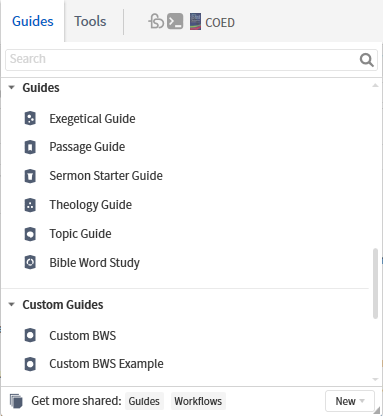Open the New dropdown button

[350, 401]
